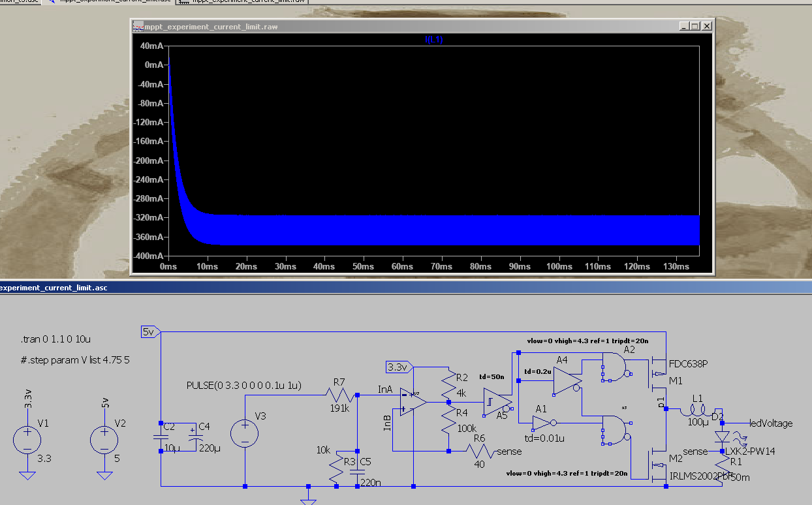This screenshot has height=505, width=812.
Task: Select the ground symbol below V1
Action: tap(27, 475)
